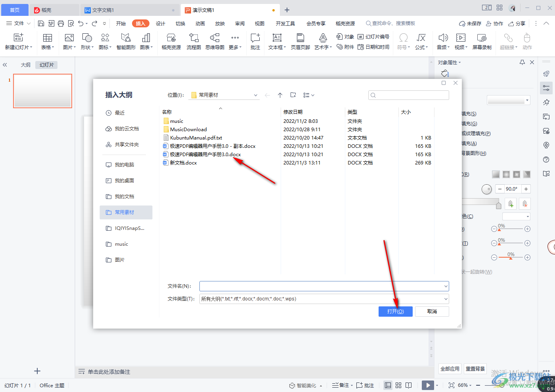Insert a 文本框 text box
This screenshot has height=392, width=555.
tap(277, 42)
